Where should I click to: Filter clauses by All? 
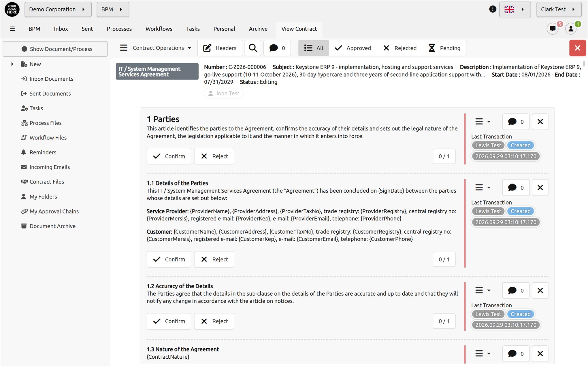[314, 48]
